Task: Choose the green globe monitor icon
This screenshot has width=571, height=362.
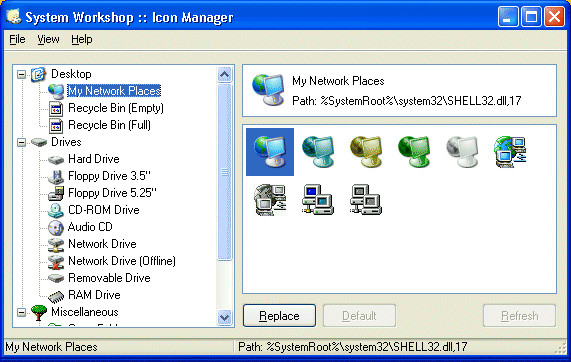Action: 414,152
